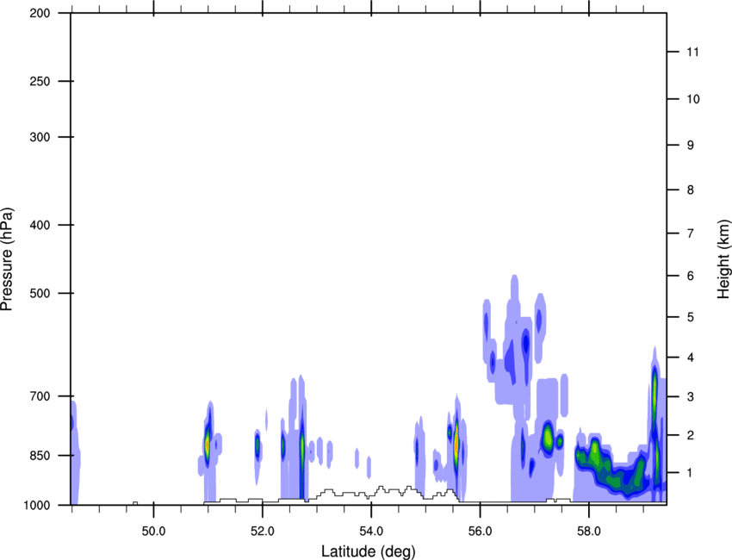Viewport: 732px width, 560px height.
Task: Click the 1000 pressure tick label
Action: pos(37,506)
